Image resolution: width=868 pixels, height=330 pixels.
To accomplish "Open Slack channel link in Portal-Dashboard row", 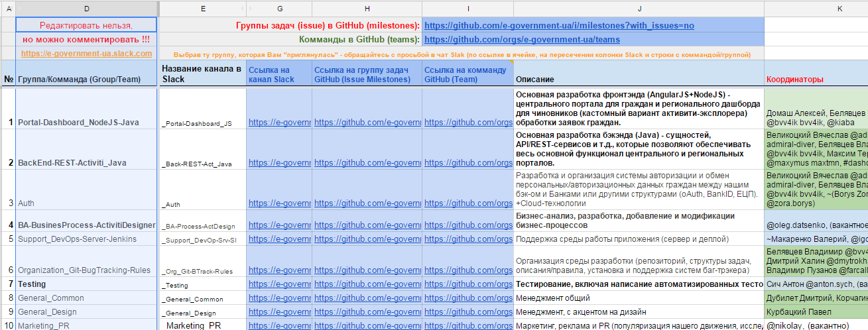I will [279, 123].
